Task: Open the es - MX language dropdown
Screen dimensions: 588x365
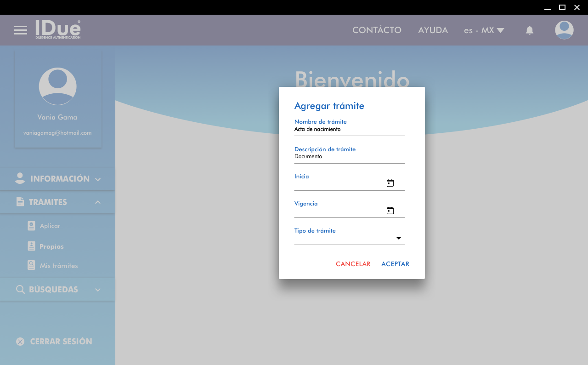Action: [484, 30]
